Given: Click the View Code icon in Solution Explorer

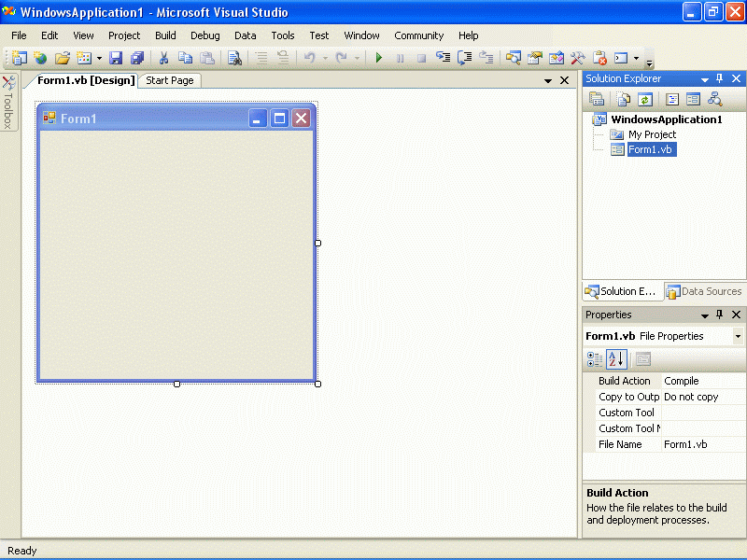Looking at the screenshot, I should click(671, 99).
